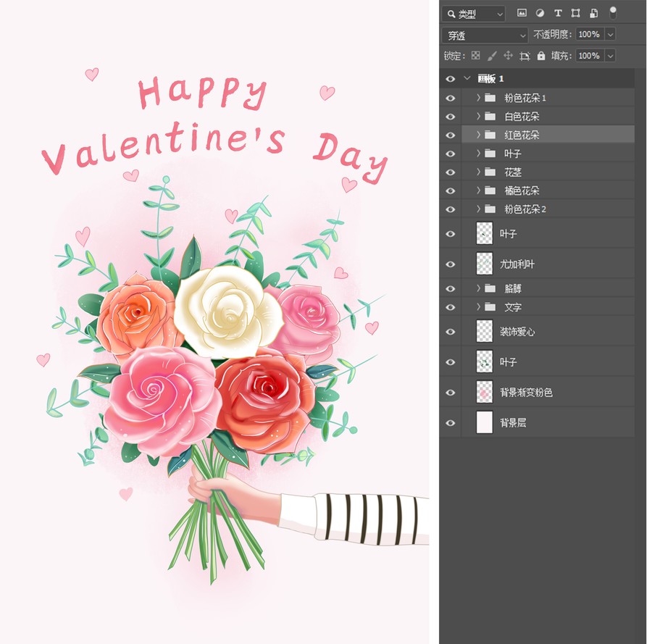The image size is (652, 644).
Task: Open the fill slider dropdown arrow
Action: (610, 56)
